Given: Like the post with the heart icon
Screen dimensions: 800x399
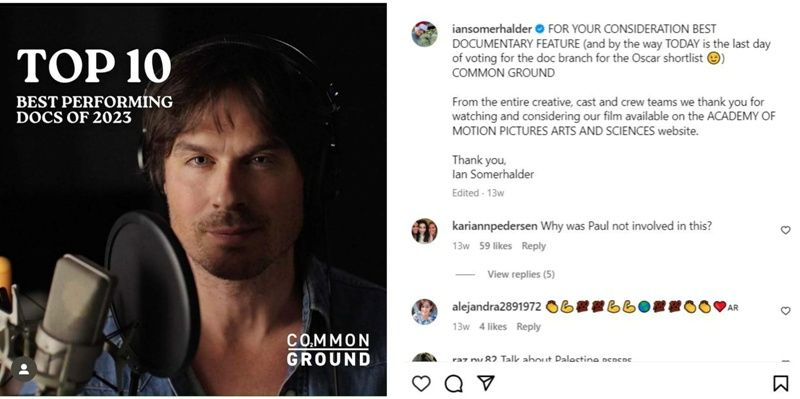Looking at the screenshot, I should (x=421, y=384).
